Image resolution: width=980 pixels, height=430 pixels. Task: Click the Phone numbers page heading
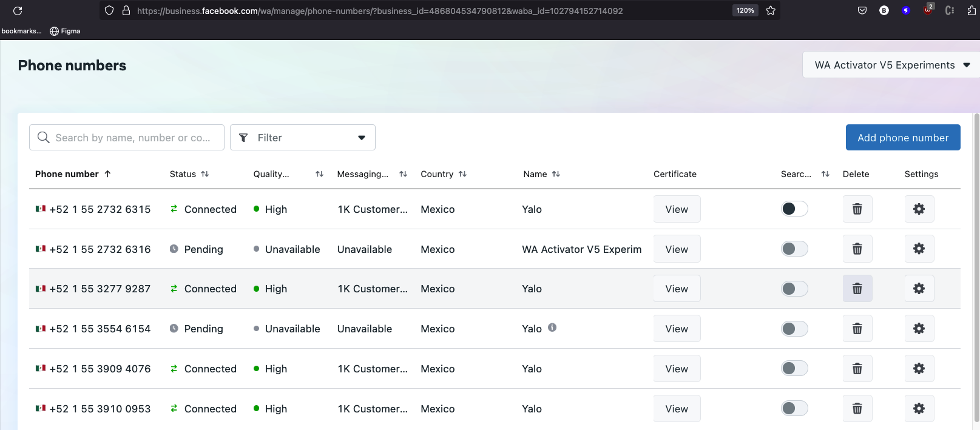[x=72, y=66]
